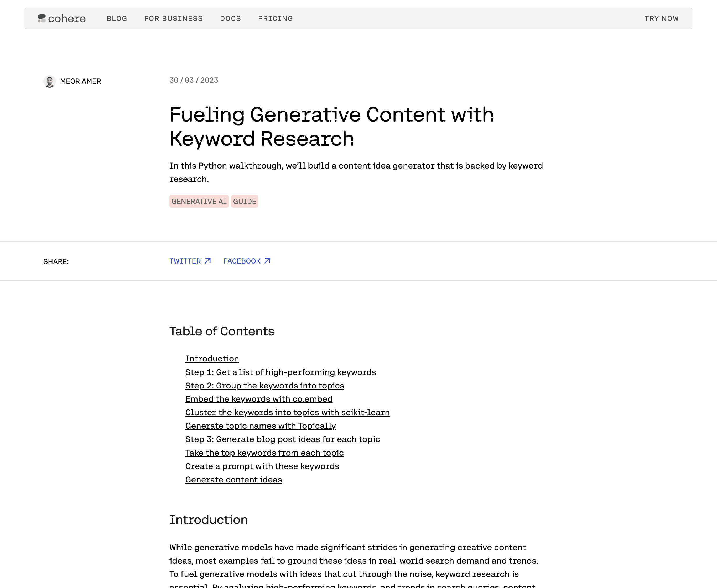The height and width of the screenshot is (588, 717).
Task: Jump to Cluster keywords with scikit-learn
Action: (x=287, y=412)
